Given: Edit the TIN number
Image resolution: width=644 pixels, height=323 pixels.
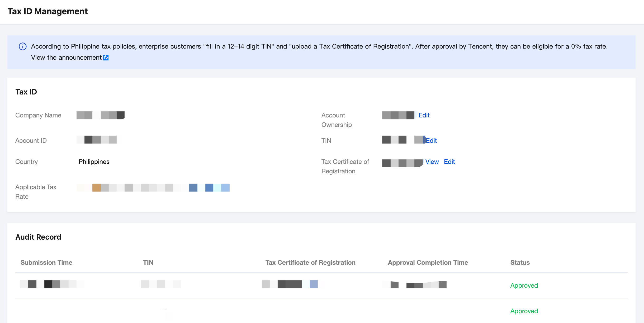Looking at the screenshot, I should [x=432, y=141].
